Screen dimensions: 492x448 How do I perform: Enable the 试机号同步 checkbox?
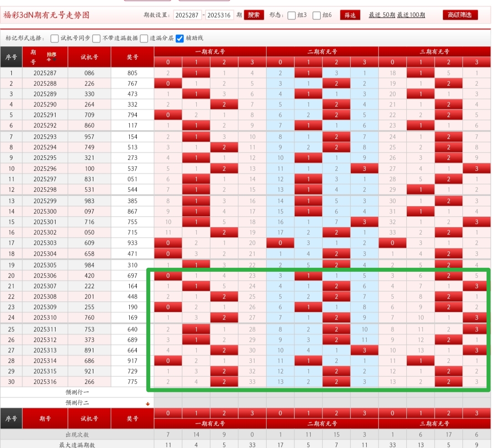(x=55, y=39)
